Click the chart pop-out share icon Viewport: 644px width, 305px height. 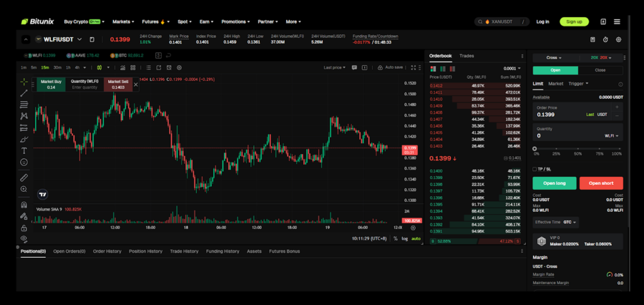click(158, 67)
